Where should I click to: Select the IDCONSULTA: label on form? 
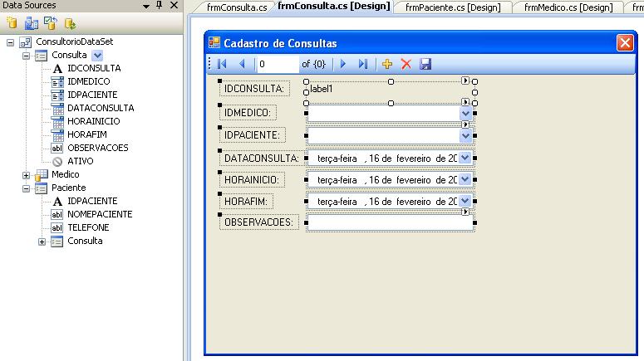pyautogui.click(x=254, y=89)
